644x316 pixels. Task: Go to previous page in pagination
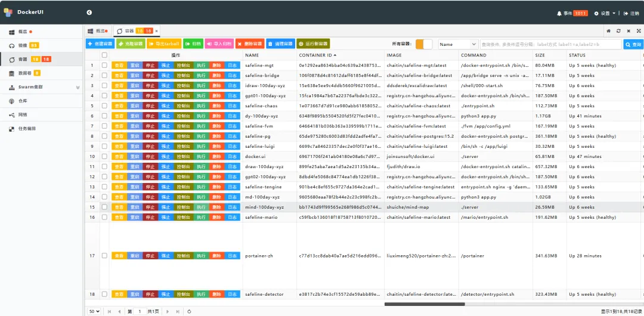pyautogui.click(x=119, y=311)
